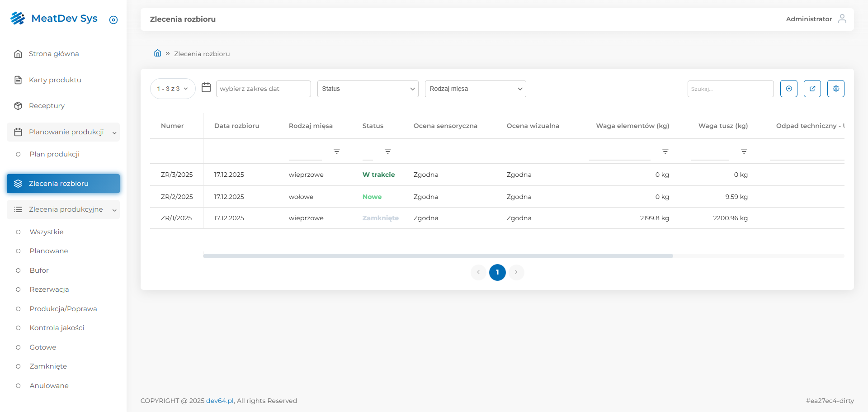This screenshot has width=868, height=412.
Task: Click the Szukaj search field
Action: coord(730,89)
